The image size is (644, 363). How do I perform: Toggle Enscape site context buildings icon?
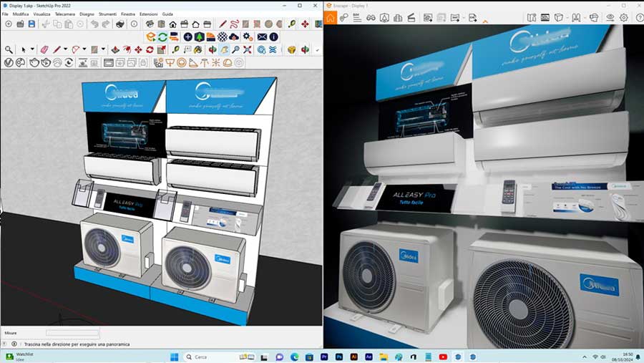click(398, 18)
